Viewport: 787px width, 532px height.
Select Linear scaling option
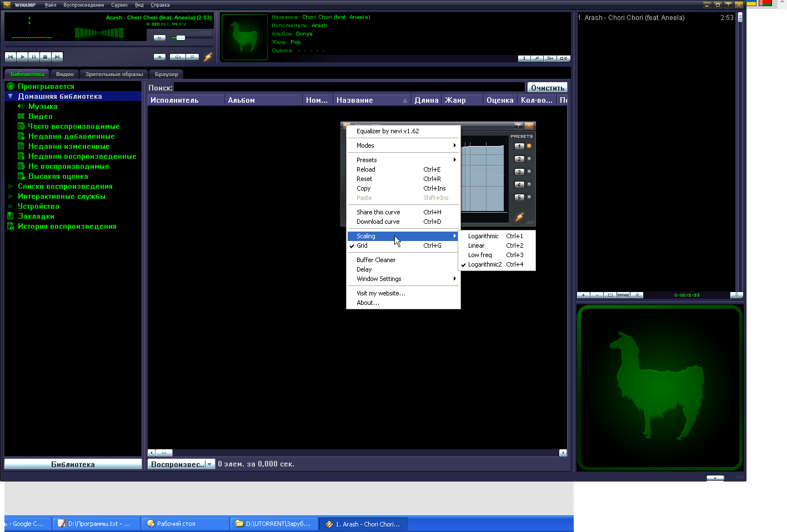pos(497,245)
